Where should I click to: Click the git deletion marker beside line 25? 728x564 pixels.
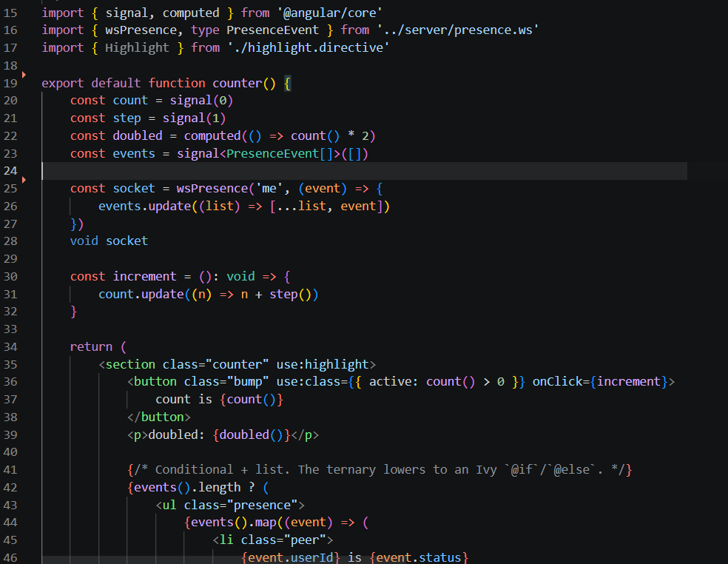[24, 179]
